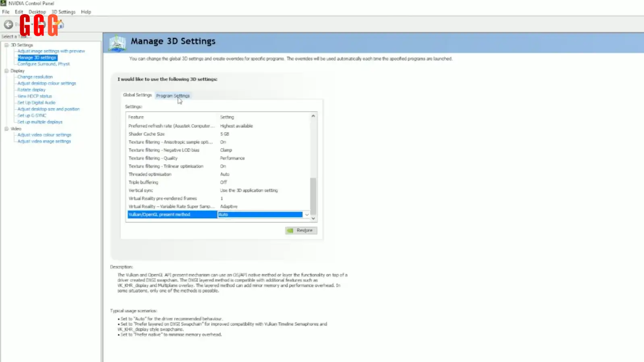Click 'Use the 3D application setting' value
The image size is (644, 362).
[x=249, y=190]
